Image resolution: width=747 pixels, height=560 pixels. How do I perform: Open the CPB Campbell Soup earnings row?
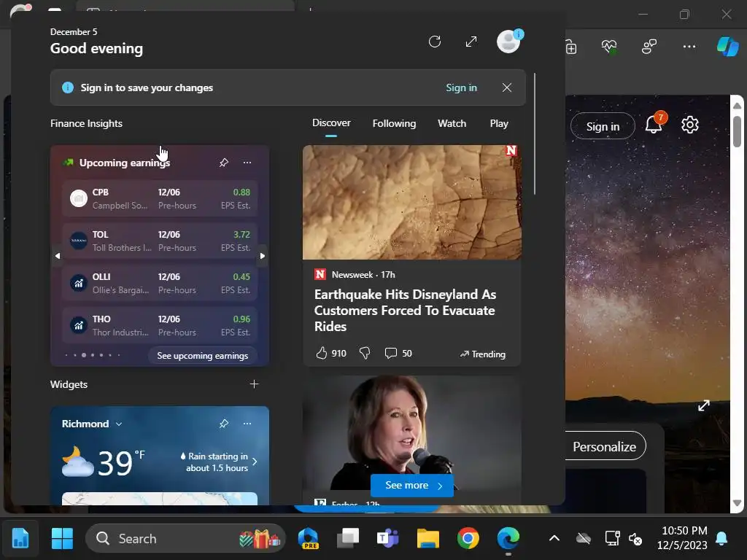click(x=160, y=198)
